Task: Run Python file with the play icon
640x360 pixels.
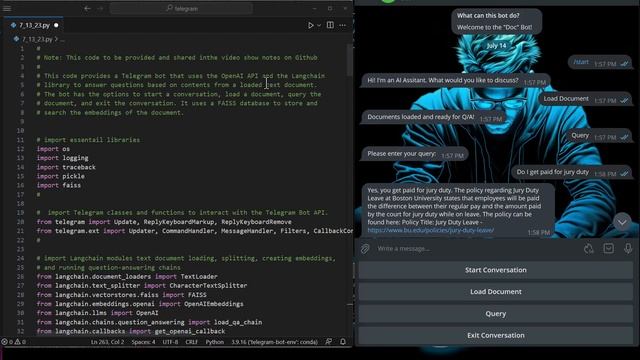Action: click(x=311, y=25)
